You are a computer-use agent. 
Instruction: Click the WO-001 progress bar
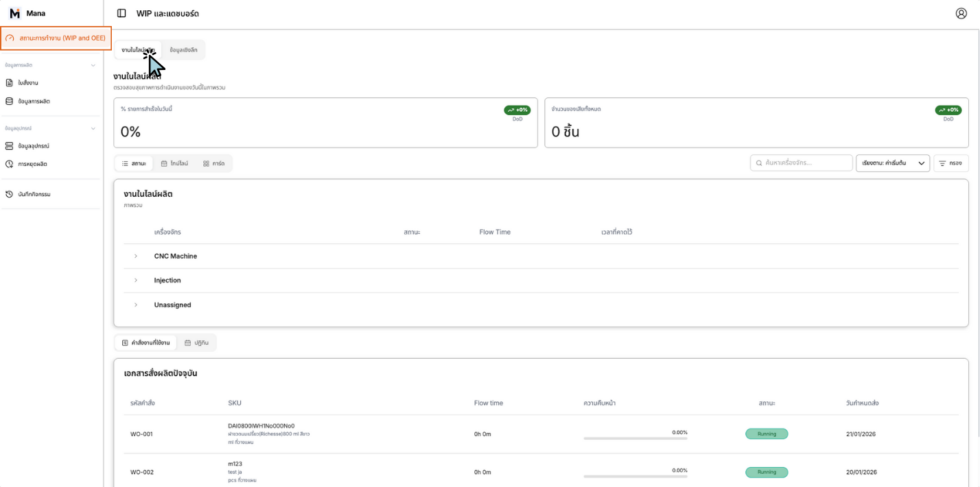tap(635, 438)
